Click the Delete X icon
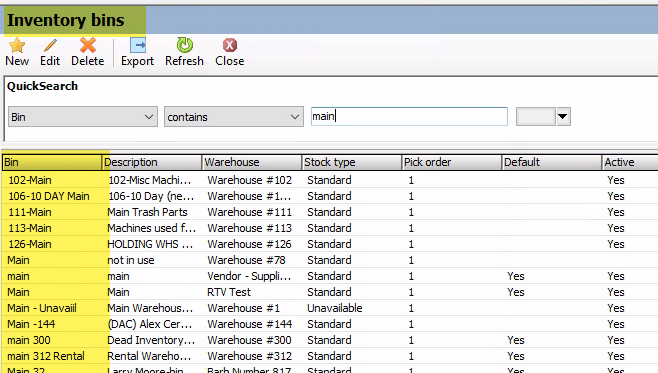Viewport: 658px width, 373px height. 88,45
